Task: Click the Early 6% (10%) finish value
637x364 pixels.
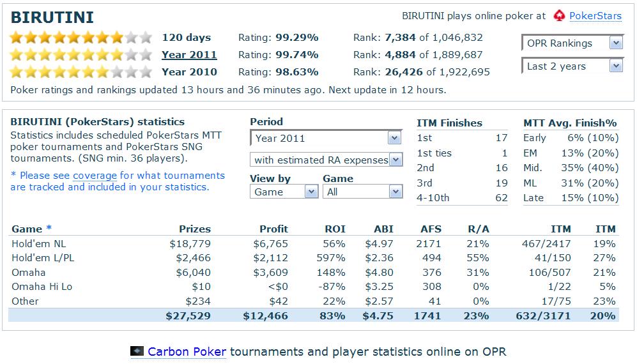Action: click(593, 138)
